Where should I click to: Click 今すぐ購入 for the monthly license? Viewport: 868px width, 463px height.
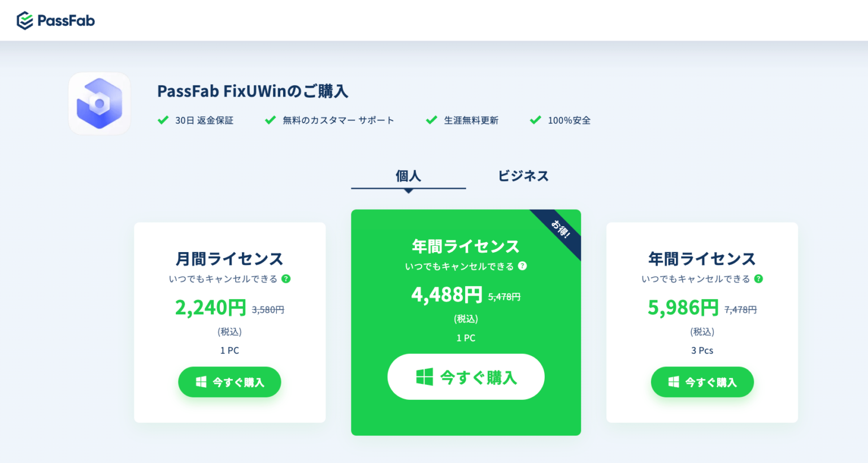[x=229, y=382]
